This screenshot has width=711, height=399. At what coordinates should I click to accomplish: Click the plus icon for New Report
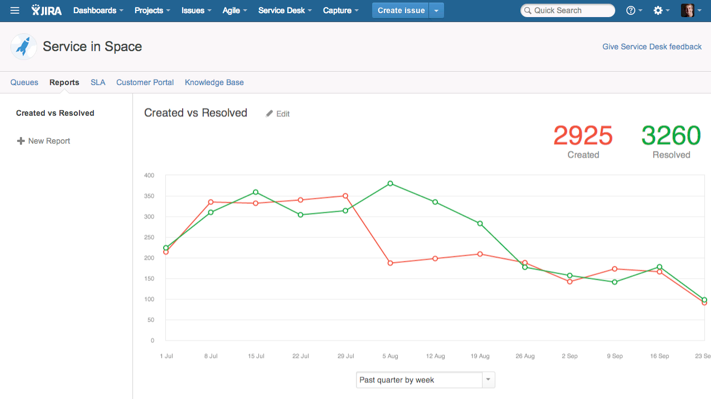[x=20, y=141]
